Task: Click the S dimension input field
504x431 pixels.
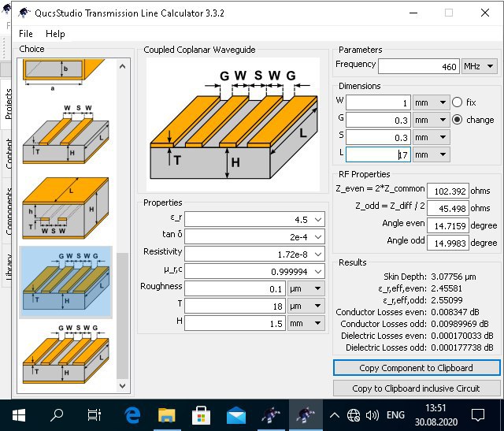Action: pyautogui.click(x=378, y=137)
